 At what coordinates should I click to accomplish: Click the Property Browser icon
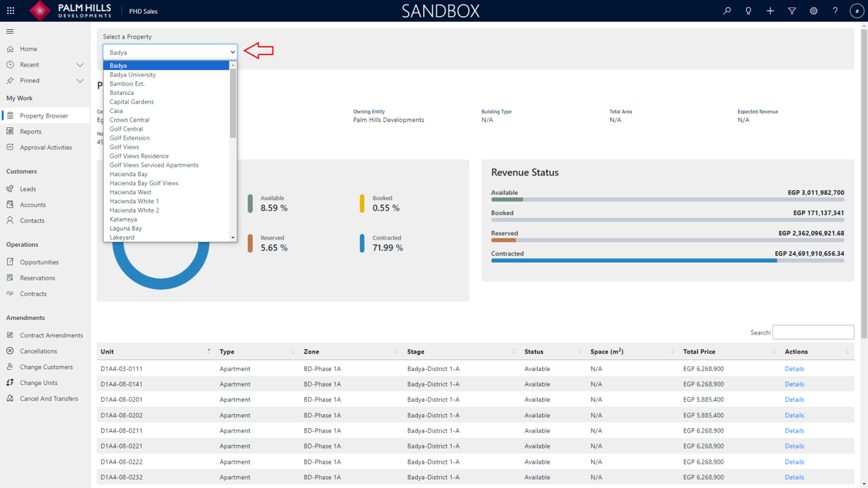(10, 116)
